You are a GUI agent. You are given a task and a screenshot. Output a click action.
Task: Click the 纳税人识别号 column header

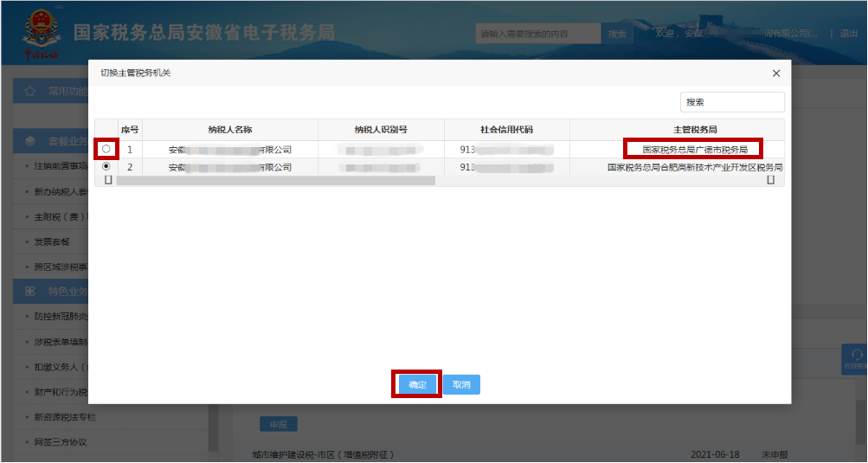(x=381, y=130)
